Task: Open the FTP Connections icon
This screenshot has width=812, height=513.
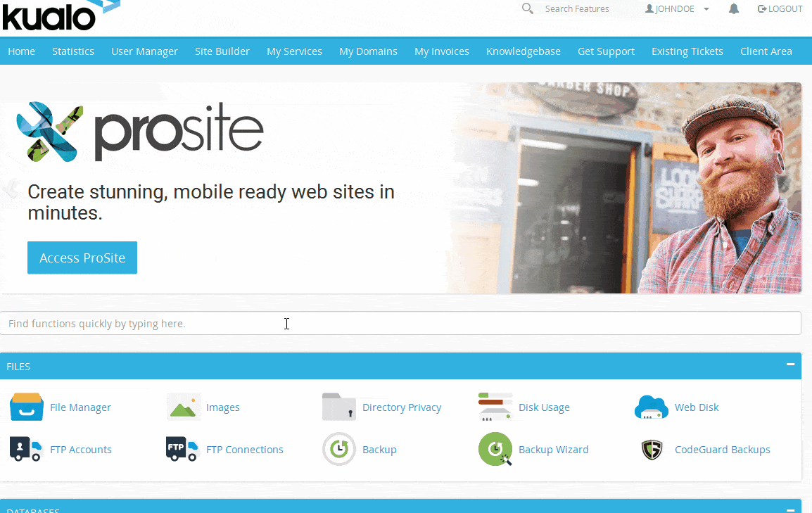Action: pos(184,449)
